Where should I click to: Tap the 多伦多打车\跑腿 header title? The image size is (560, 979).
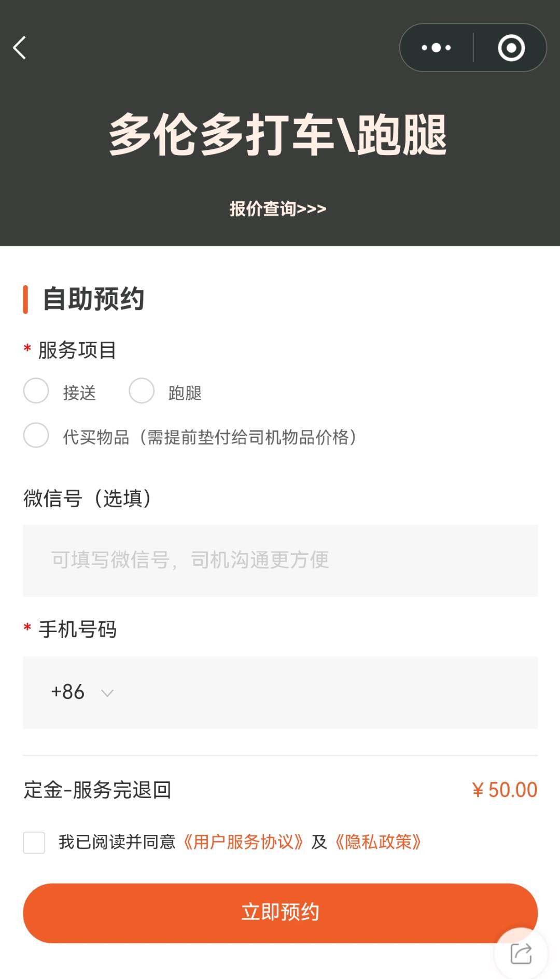click(278, 135)
